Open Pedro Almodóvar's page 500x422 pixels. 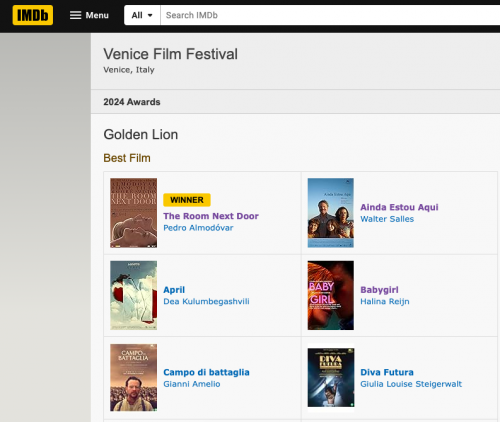pos(198,228)
